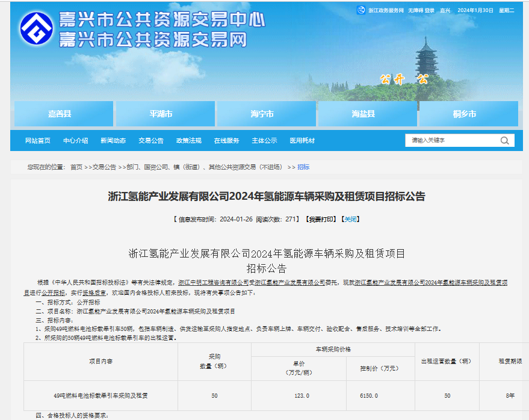This screenshot has height=420, width=529.
Task: Open the 平湖市 district tab
Action: (164, 114)
